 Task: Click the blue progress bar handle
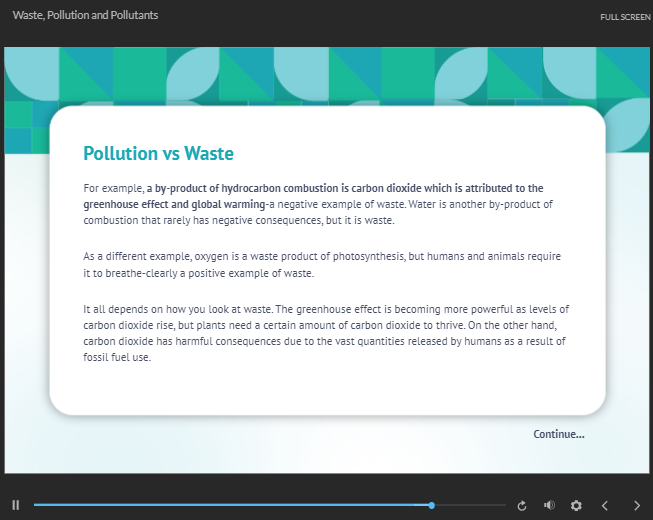432,505
